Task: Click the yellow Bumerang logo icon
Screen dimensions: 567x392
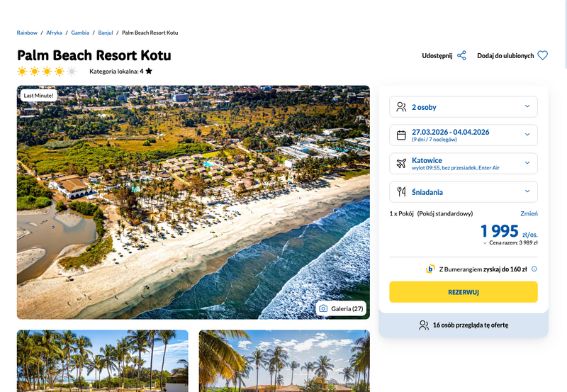Action: click(430, 269)
